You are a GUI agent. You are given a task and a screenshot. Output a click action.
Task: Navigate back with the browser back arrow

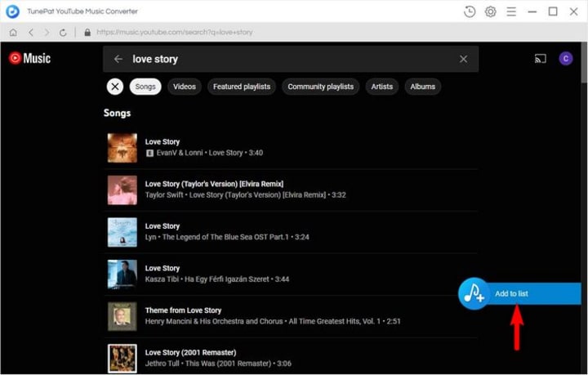[x=31, y=33]
